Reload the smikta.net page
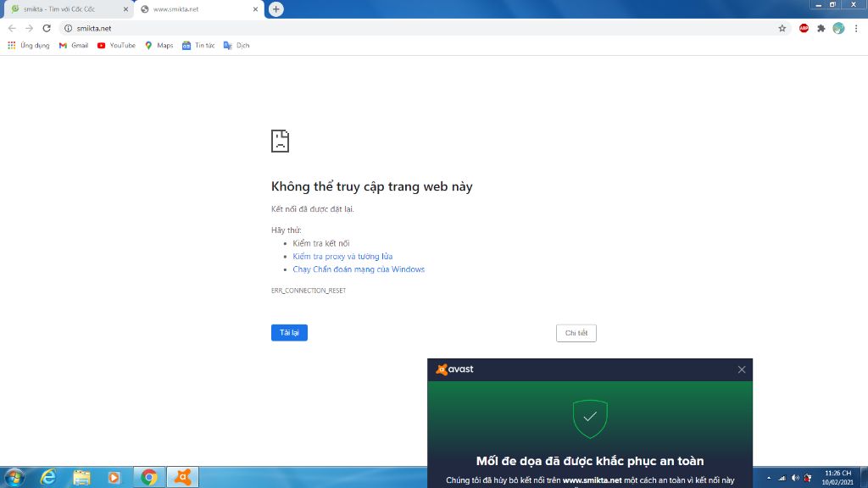The image size is (868, 488). pyautogui.click(x=47, y=28)
